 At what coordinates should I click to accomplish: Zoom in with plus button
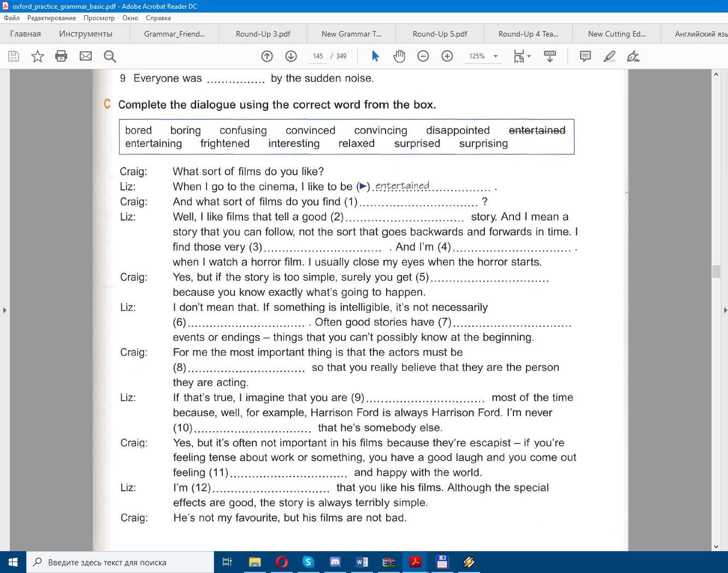point(447,56)
